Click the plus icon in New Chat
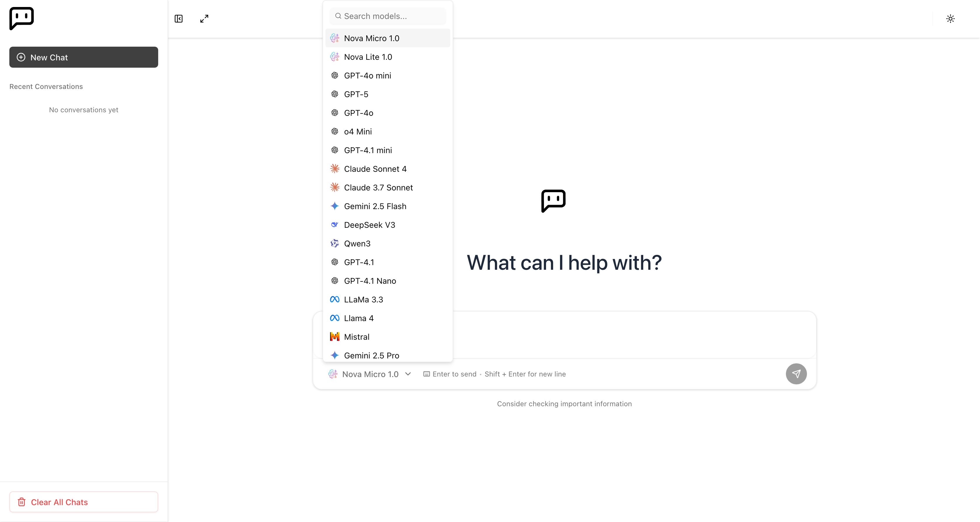 pyautogui.click(x=21, y=57)
